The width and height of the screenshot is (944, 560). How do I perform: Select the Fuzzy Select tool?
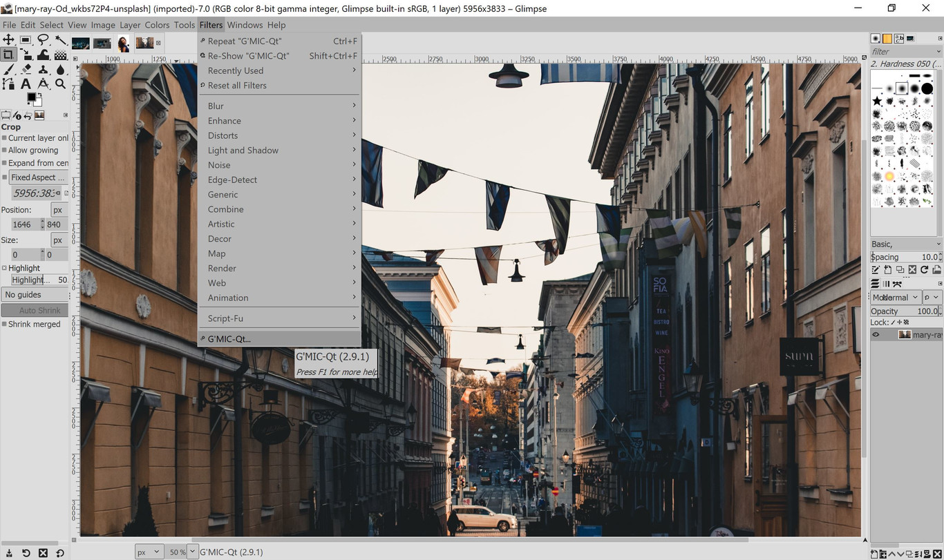[59, 39]
